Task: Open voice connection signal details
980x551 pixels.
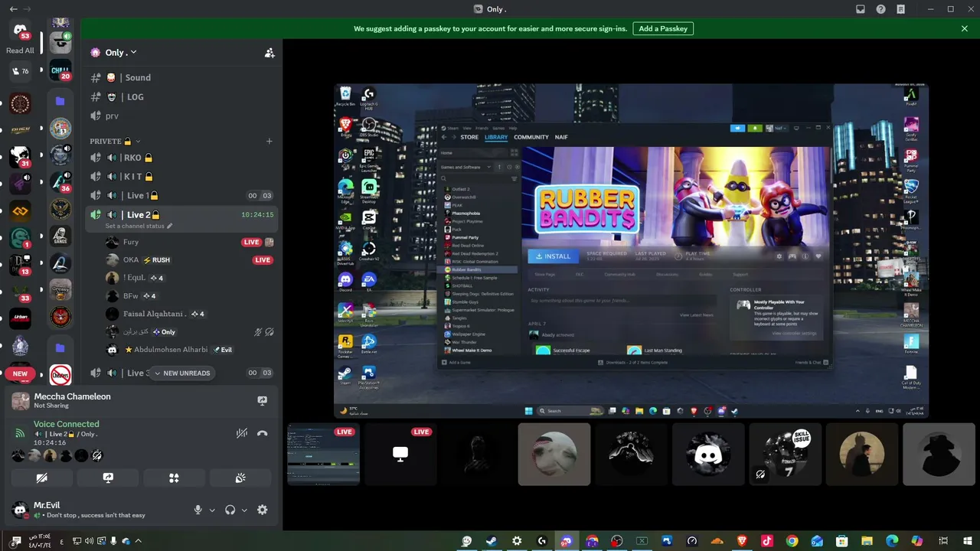Action: [x=20, y=433]
